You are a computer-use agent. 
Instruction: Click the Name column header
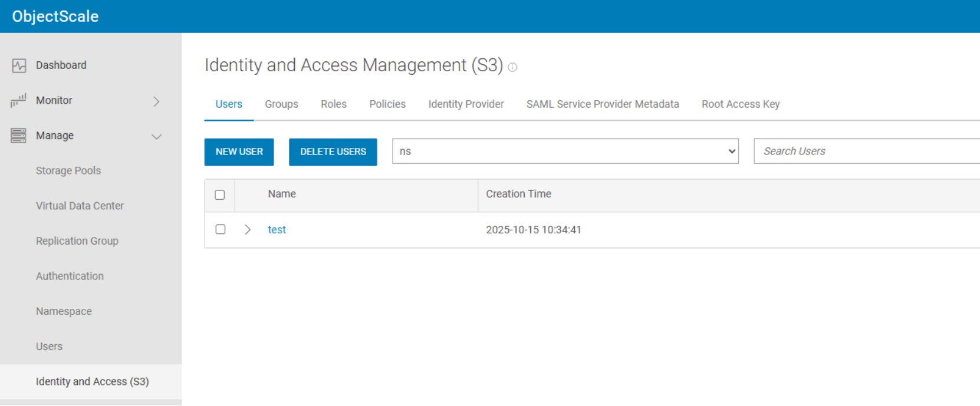tap(282, 194)
